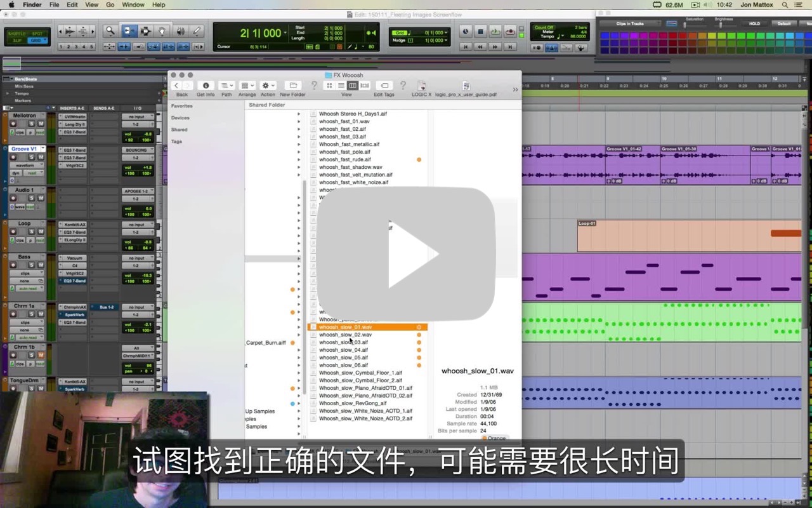Screen dimensions: 812x508
Task: Open Bus 1-2 send on Chrm 1a
Action: (x=105, y=307)
